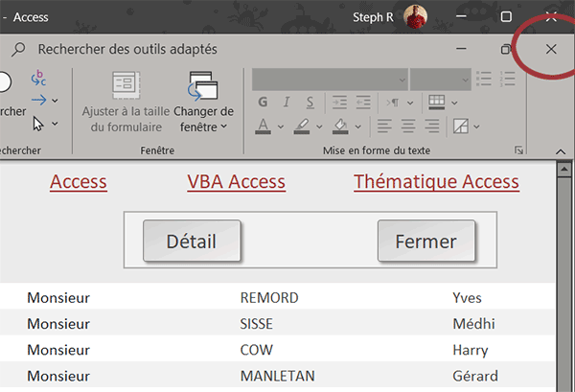Toggle italic (I) formatting
The height and width of the screenshot is (392, 575).
pyautogui.click(x=287, y=102)
